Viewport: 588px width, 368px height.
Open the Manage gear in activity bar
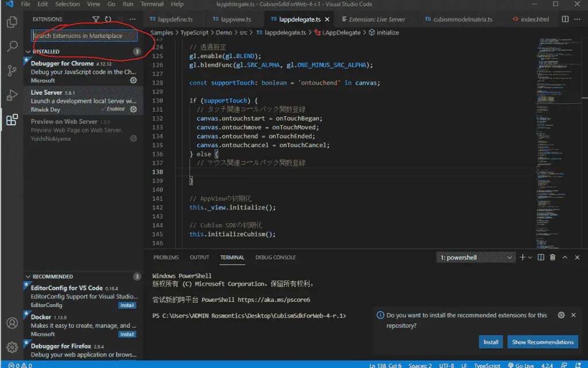click(12, 347)
